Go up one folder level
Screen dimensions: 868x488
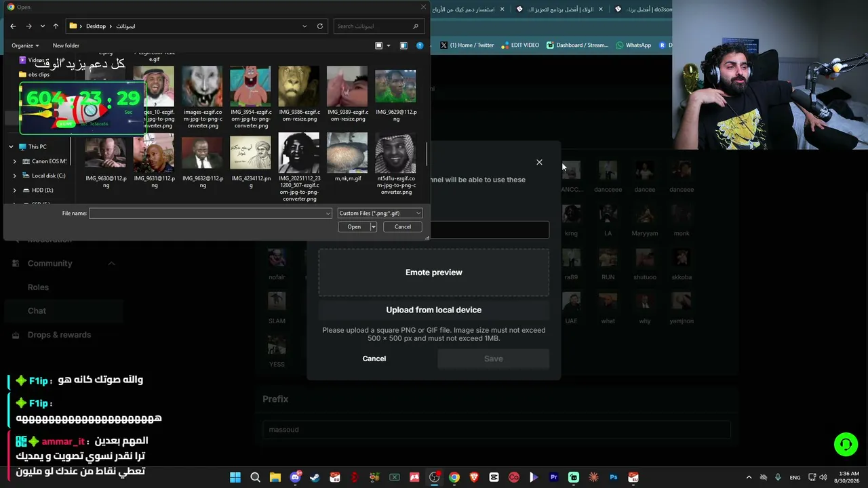(x=56, y=26)
